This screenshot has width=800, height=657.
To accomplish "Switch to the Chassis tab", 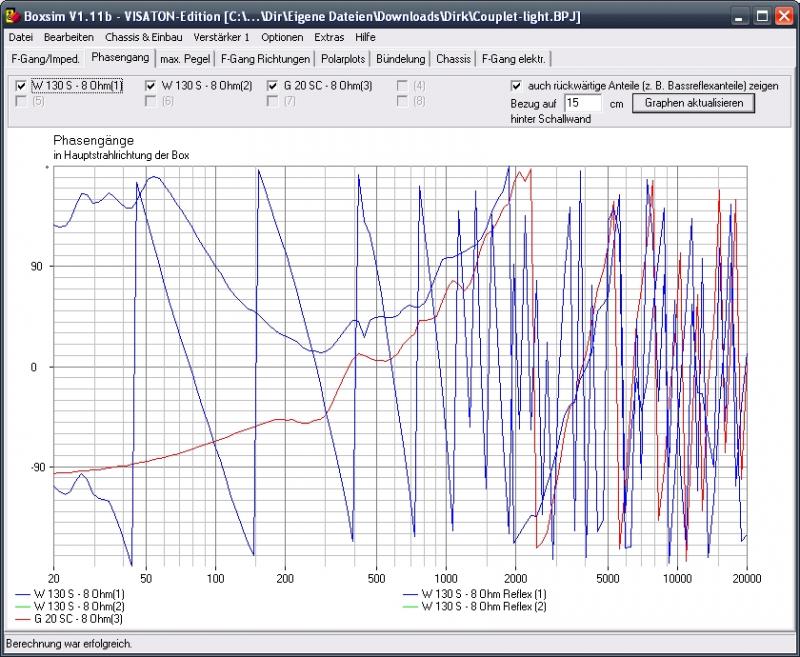I will pos(453,59).
